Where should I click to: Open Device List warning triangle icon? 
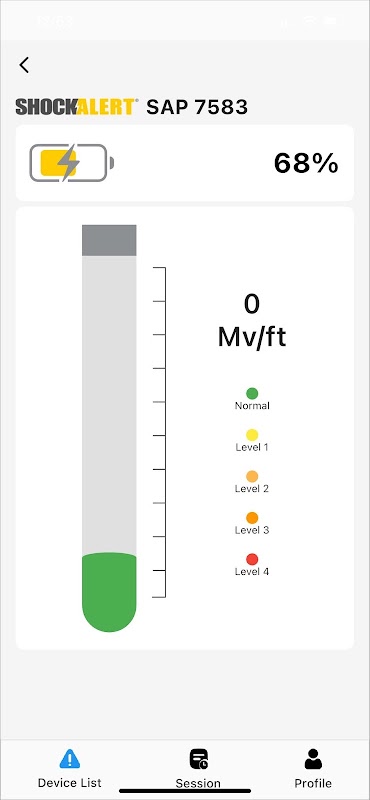(x=69, y=759)
